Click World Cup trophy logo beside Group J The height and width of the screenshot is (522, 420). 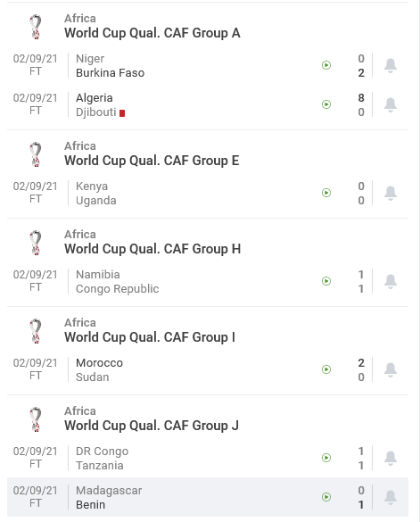point(36,419)
